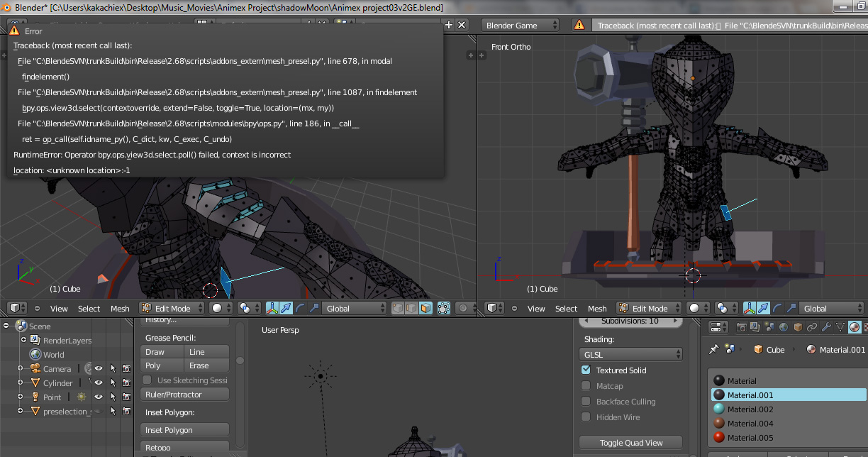Open GLSL shading mode dropdown
This screenshot has width=868, height=457.
631,353
